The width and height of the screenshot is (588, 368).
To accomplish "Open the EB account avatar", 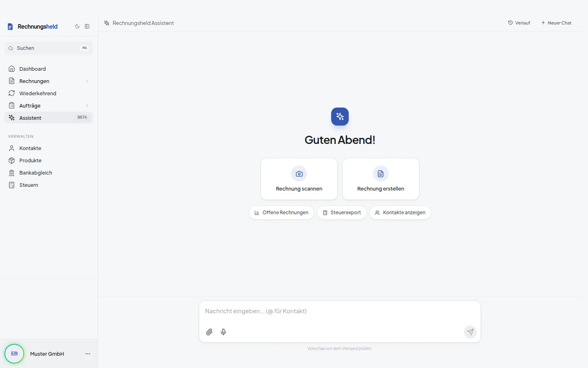I will [14, 354].
